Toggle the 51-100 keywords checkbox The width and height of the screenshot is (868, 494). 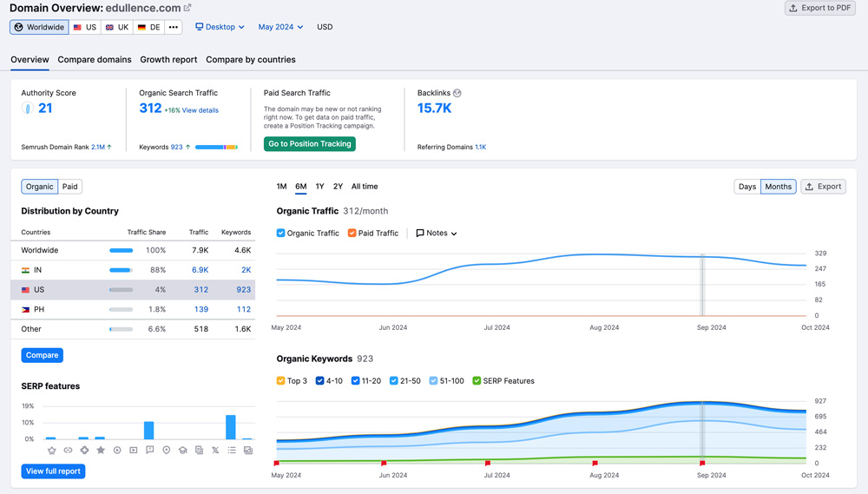(x=433, y=380)
